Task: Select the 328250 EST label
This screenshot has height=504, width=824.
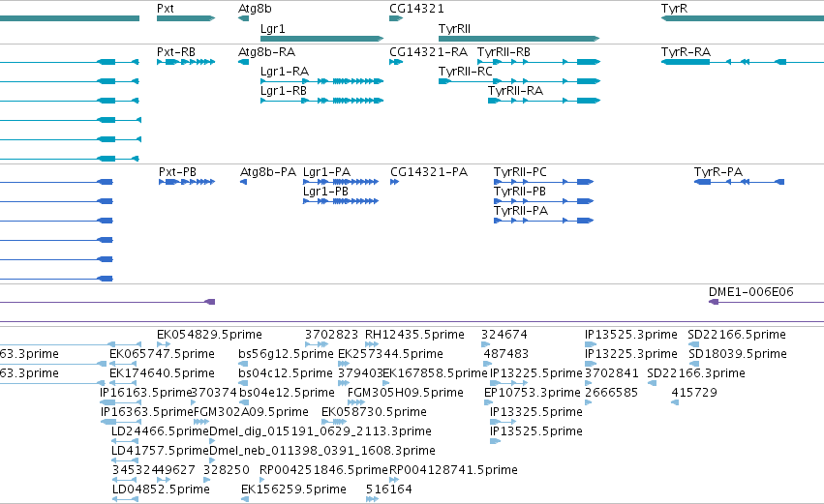Action: coord(226,470)
